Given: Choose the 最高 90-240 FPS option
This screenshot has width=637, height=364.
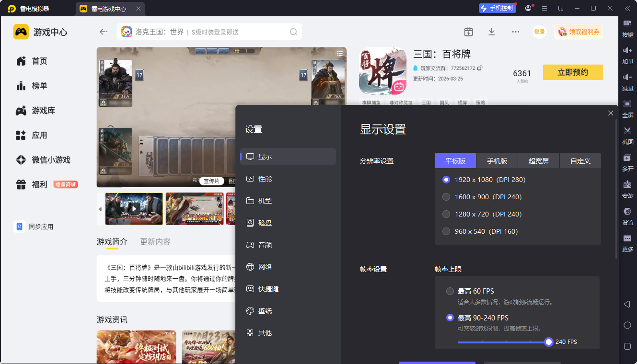Looking at the screenshot, I should point(450,318).
